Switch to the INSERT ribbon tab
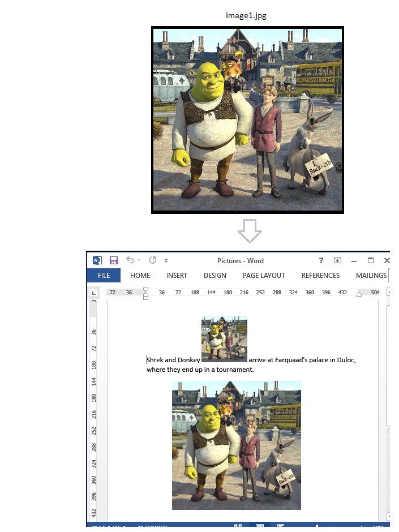Screen dimensions: 399x532 coord(177,276)
